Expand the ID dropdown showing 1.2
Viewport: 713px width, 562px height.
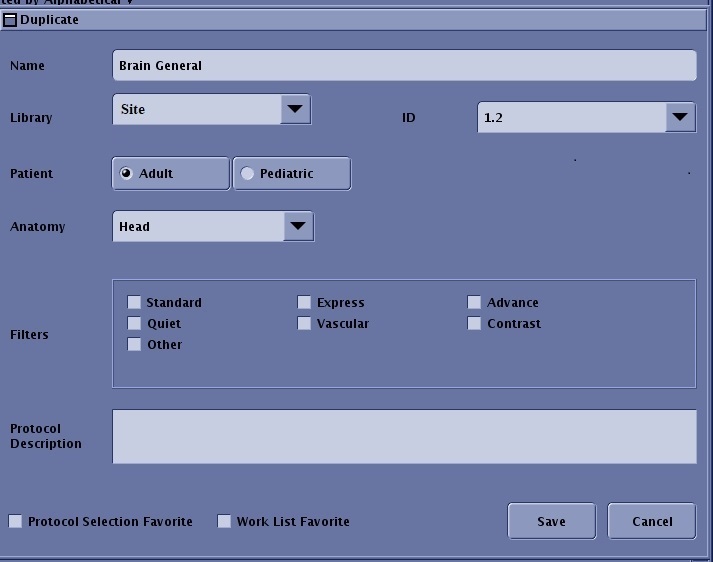pyautogui.click(x=679, y=117)
